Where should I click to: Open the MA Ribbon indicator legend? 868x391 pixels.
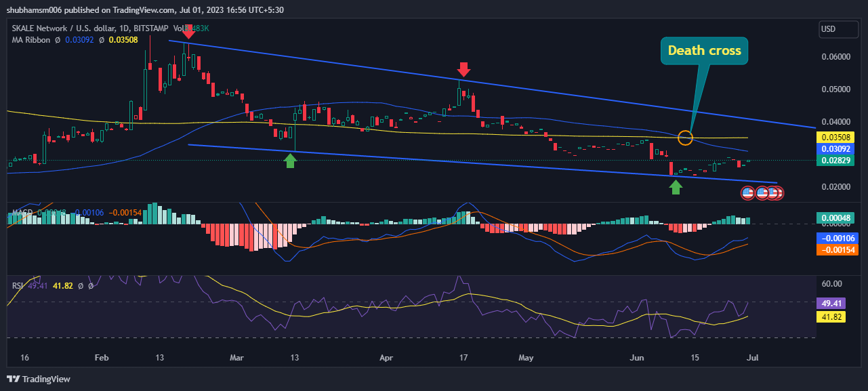click(x=33, y=40)
